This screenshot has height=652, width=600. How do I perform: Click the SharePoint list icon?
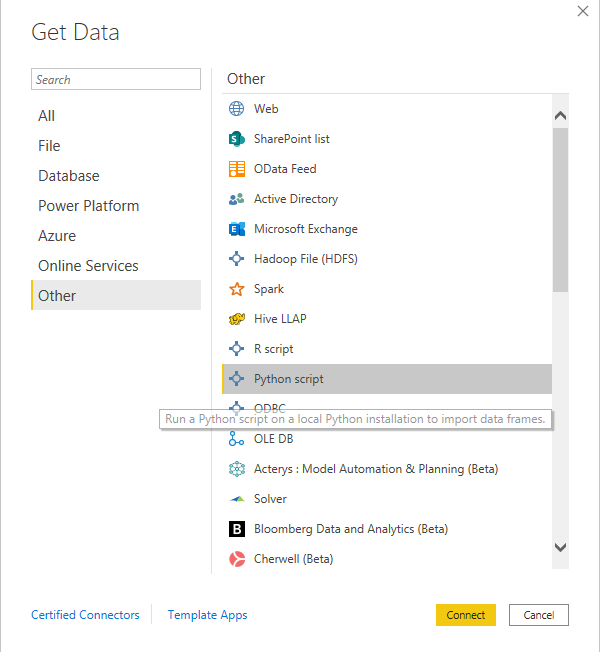point(237,139)
